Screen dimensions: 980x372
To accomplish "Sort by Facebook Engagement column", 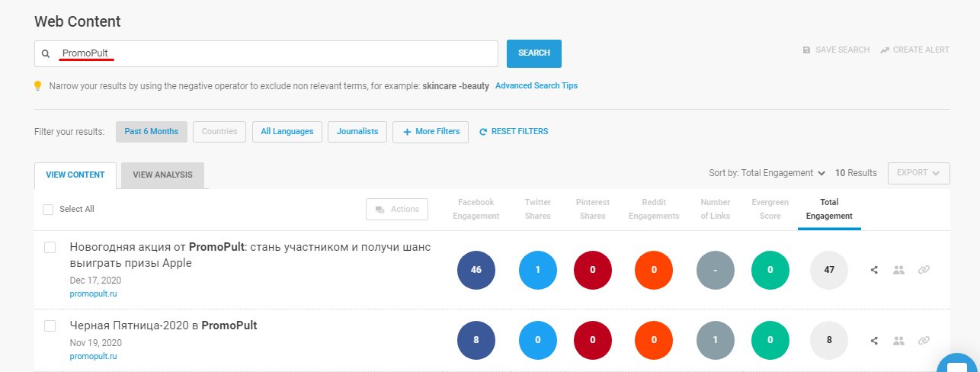I will tap(476, 209).
